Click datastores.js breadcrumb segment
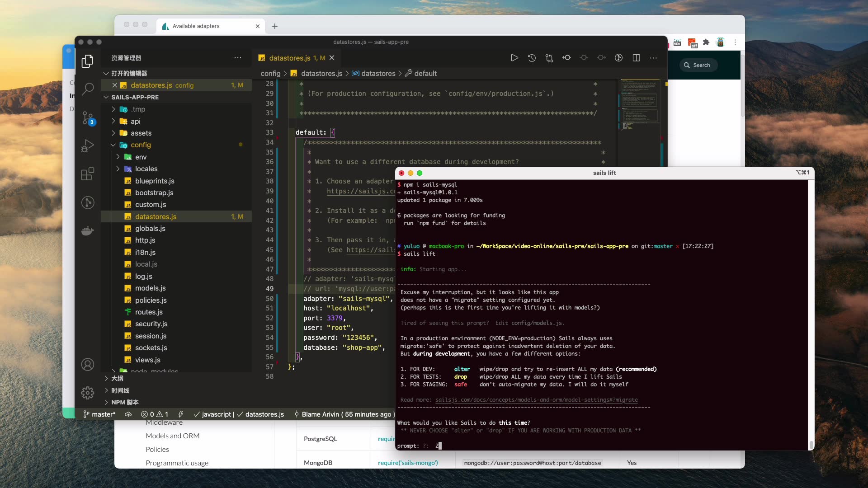Screen dimensions: 868x488 coord(321,73)
